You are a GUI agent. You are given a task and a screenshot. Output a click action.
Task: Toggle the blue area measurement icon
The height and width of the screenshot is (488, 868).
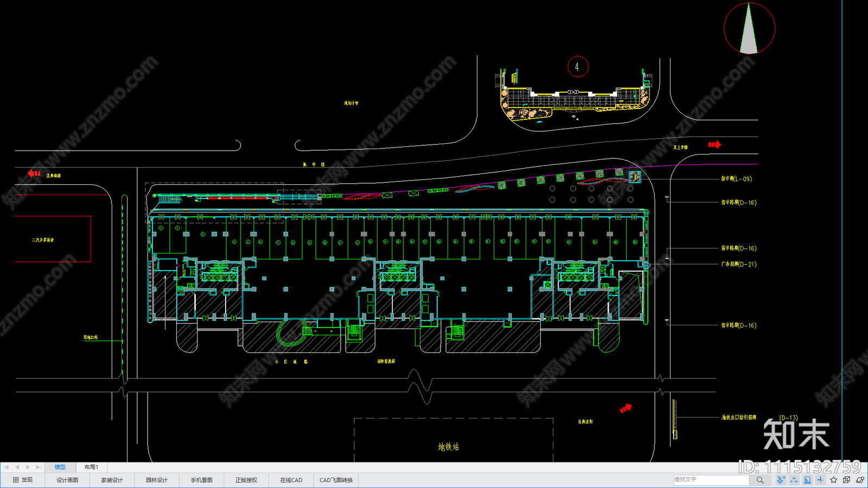pyautogui.click(x=807, y=480)
